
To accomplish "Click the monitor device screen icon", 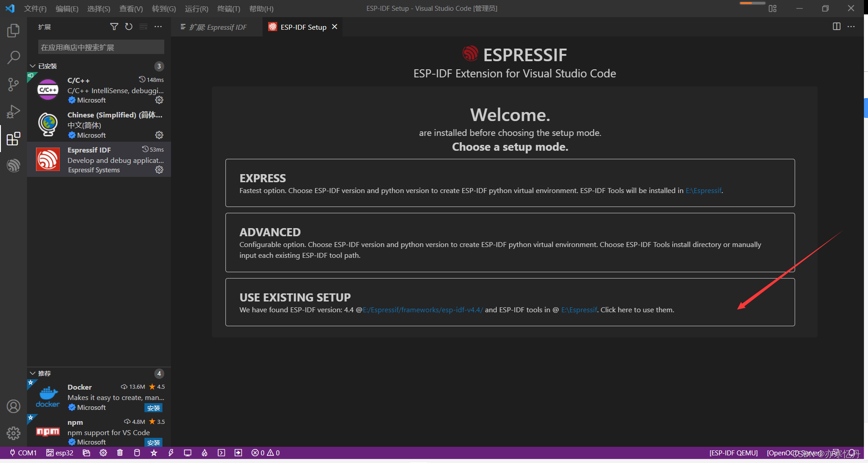I will tap(188, 453).
